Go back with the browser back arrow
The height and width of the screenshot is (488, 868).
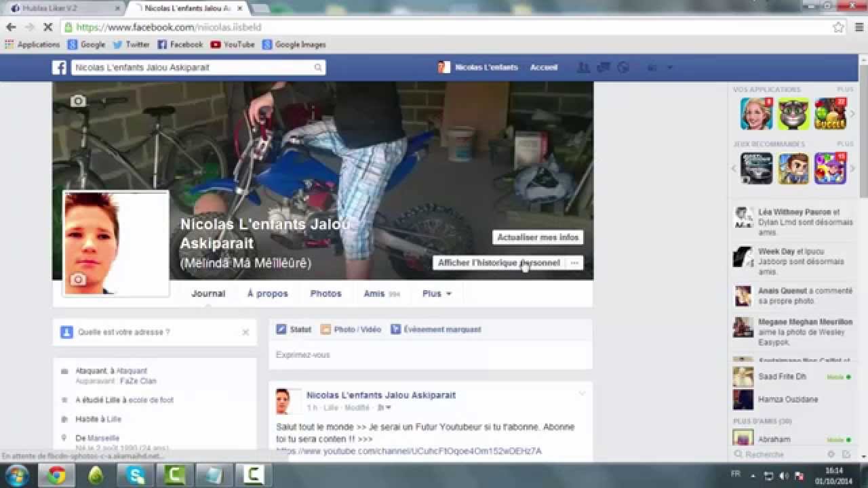pos(11,27)
